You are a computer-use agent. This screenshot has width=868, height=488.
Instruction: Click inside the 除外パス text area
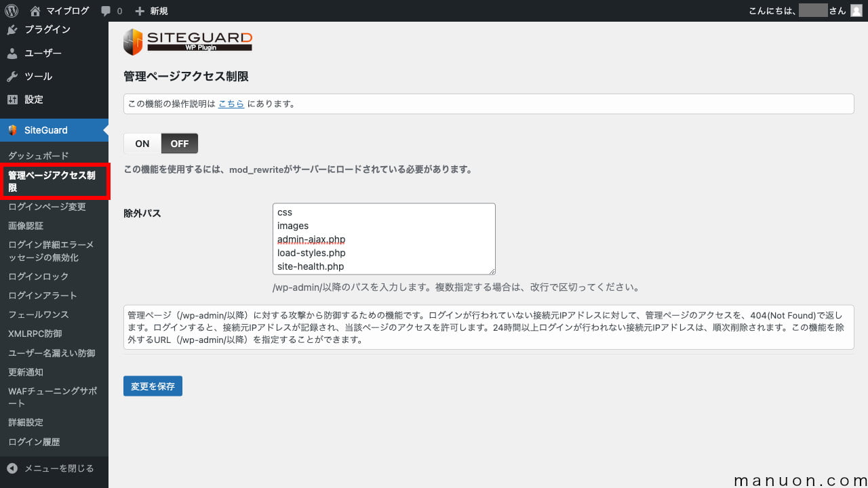pos(384,239)
